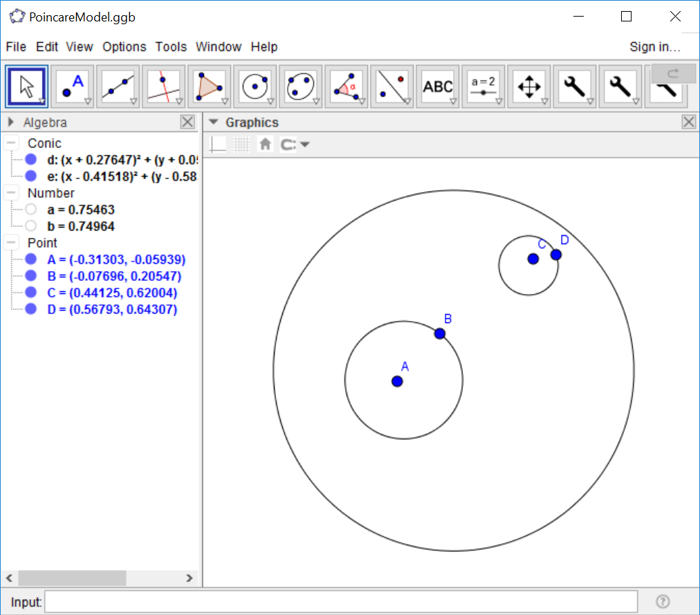Select the Move Graphics View tool

click(528, 86)
